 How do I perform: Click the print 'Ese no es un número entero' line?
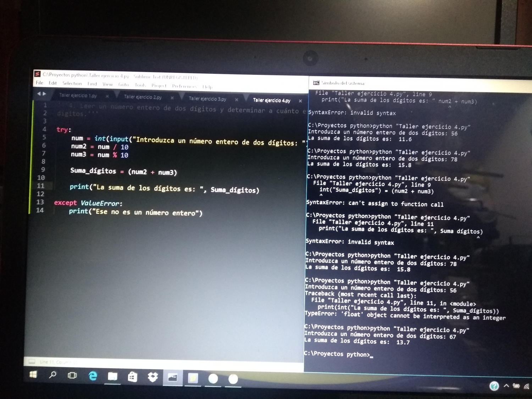(x=135, y=212)
